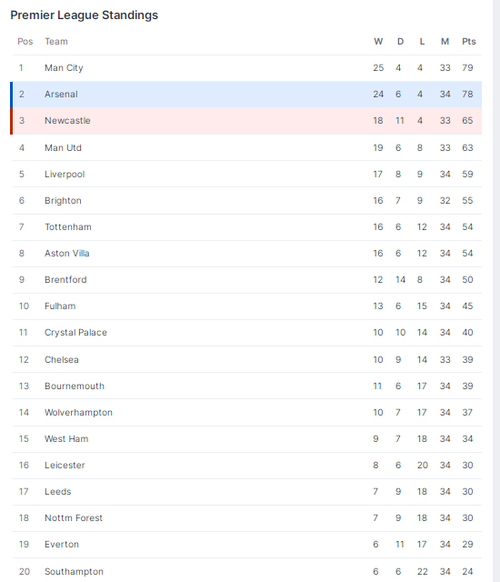500x582 pixels.
Task: Open Nottm Forest entry
Action: click(x=247, y=518)
